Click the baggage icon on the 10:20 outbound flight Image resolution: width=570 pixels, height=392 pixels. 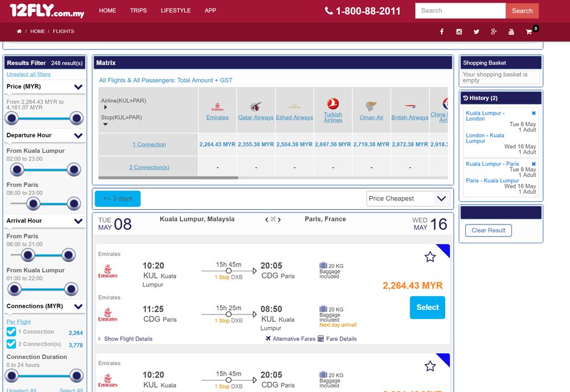[323, 266]
